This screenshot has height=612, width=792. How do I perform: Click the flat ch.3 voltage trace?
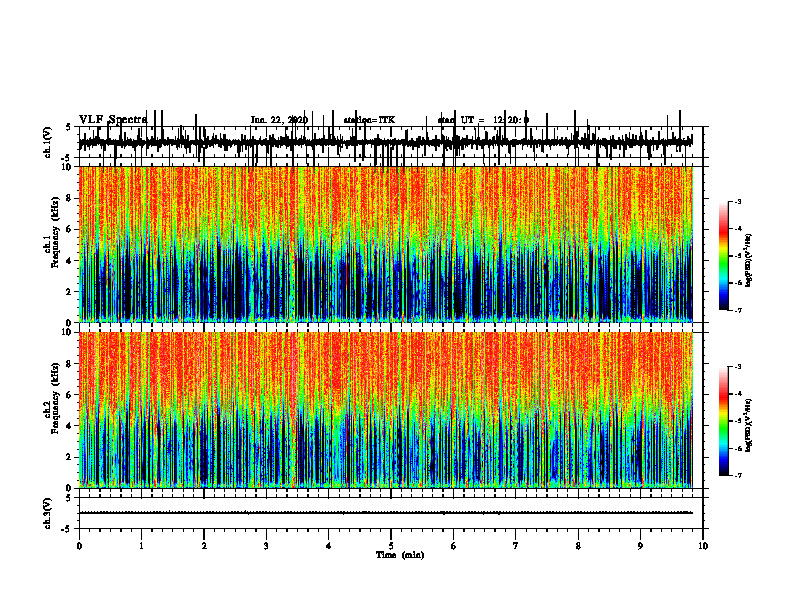pyautogui.click(x=386, y=513)
